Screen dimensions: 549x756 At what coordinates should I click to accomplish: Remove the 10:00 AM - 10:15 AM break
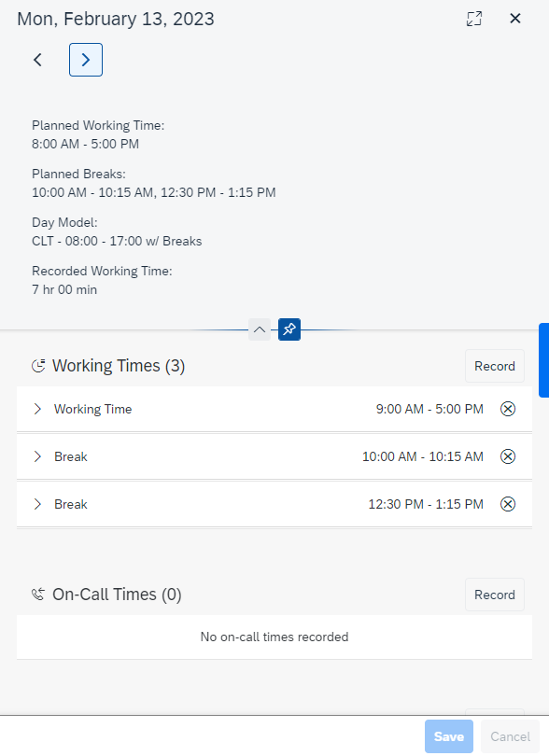(508, 456)
